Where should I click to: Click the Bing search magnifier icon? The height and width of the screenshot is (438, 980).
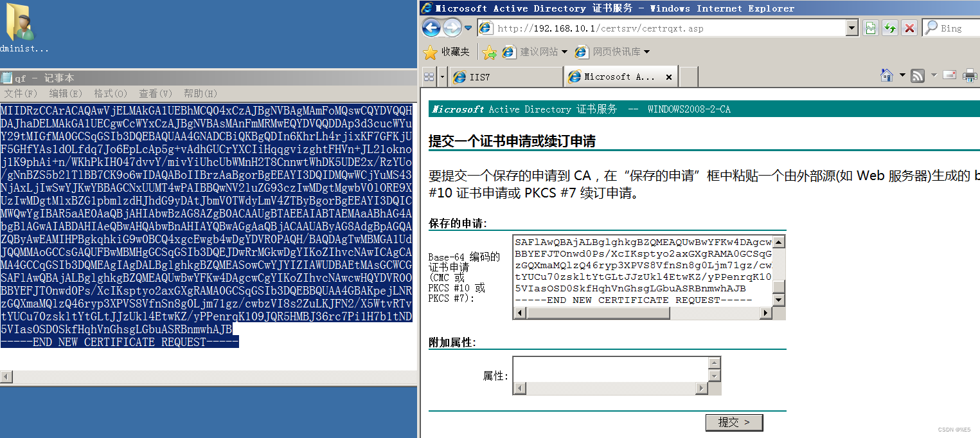pyautogui.click(x=933, y=28)
